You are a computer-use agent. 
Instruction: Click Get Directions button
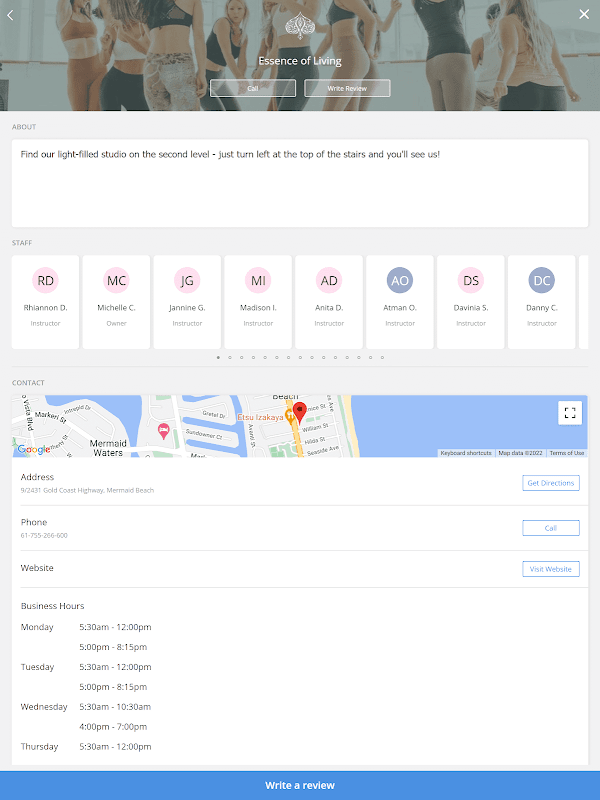pyautogui.click(x=551, y=483)
